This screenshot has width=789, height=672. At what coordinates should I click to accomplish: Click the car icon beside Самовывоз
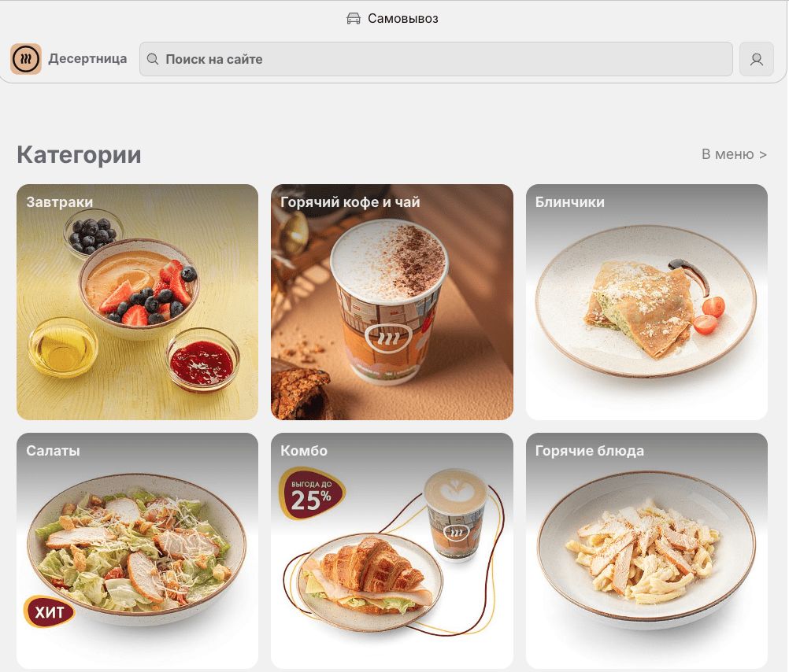coord(354,19)
